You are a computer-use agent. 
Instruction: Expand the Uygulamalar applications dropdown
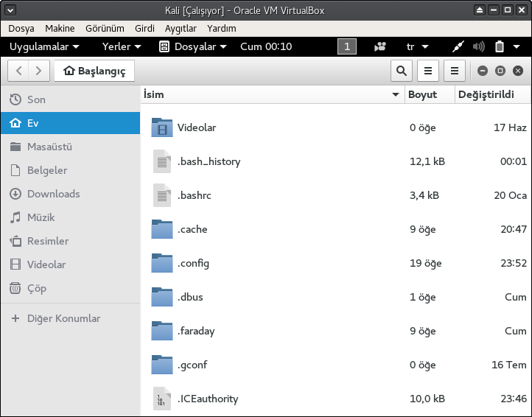tap(44, 46)
